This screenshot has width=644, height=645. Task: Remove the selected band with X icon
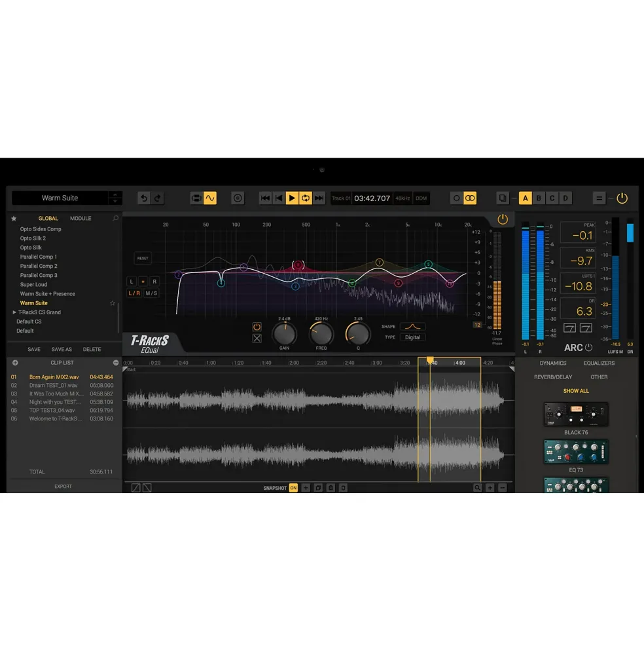(x=257, y=339)
